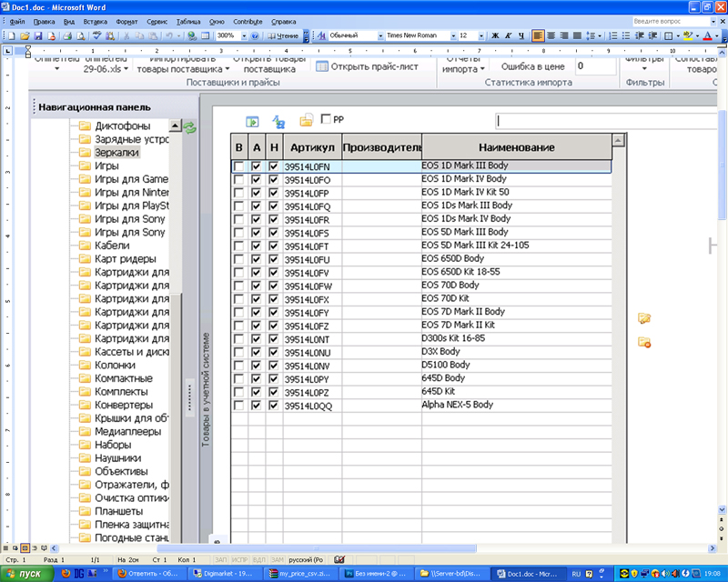Switch to my_price_csv taskbar window
728x582 pixels.
point(300,574)
